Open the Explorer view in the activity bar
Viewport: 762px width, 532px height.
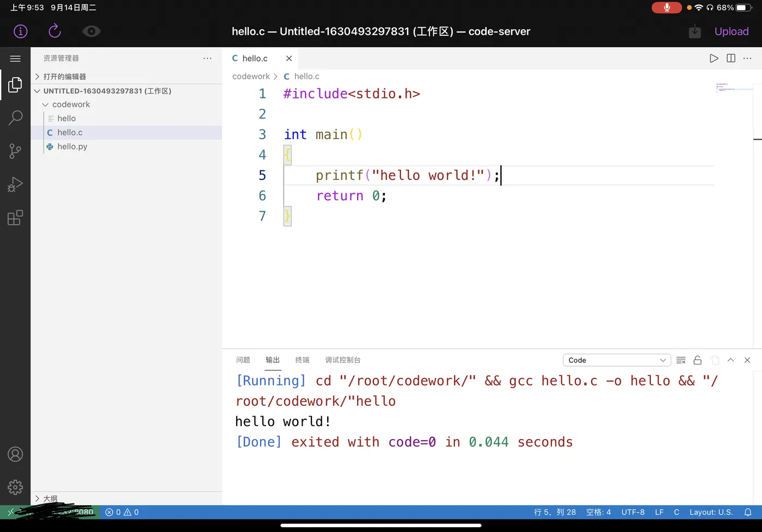click(15, 84)
